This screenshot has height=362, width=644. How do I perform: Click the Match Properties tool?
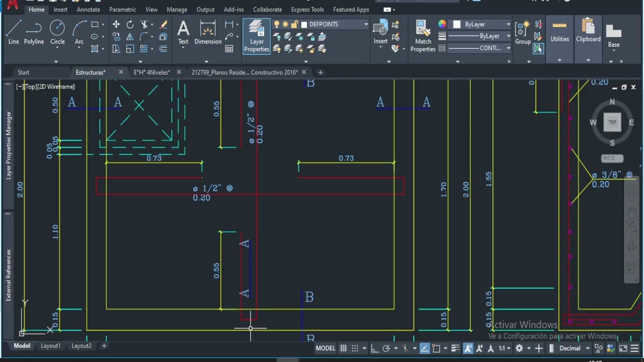[x=423, y=36]
